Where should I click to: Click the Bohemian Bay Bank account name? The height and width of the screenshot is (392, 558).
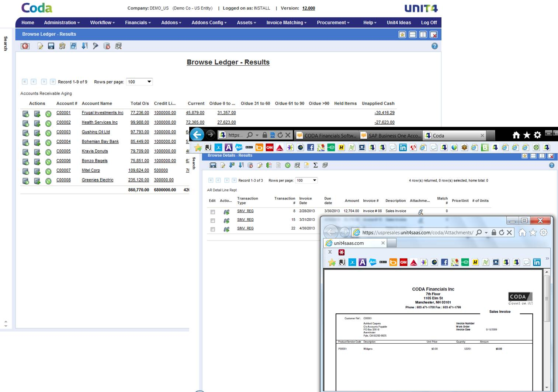click(x=100, y=142)
